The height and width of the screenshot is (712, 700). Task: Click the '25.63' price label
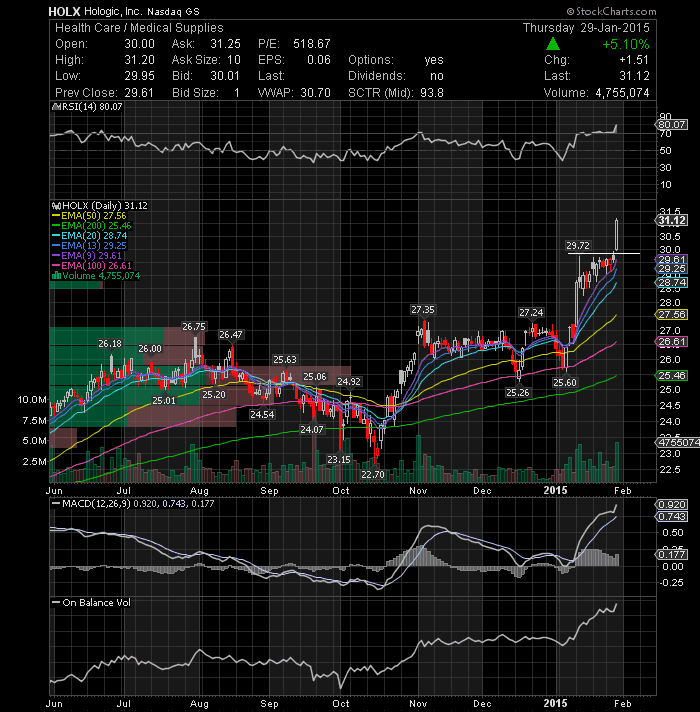pos(285,360)
